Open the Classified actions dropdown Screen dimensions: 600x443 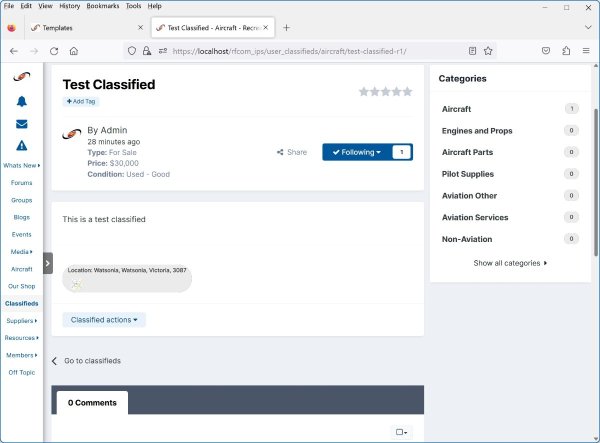(104, 320)
